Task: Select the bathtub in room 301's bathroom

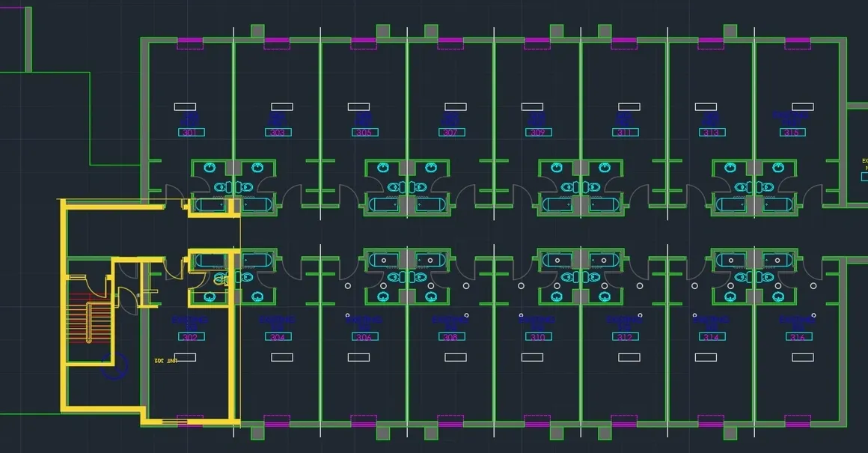Action: click(x=210, y=204)
